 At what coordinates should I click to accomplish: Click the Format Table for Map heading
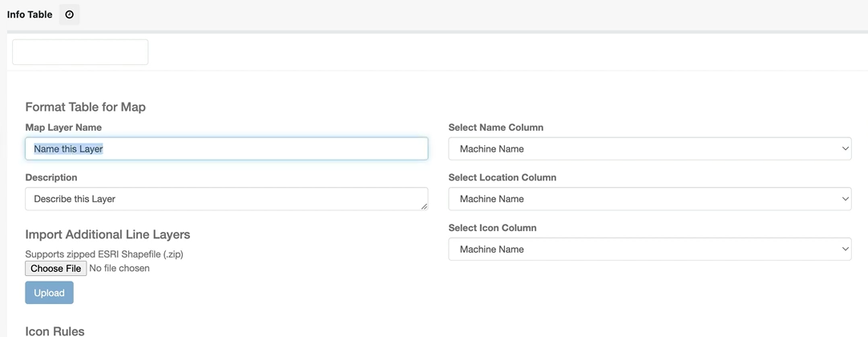click(x=85, y=107)
